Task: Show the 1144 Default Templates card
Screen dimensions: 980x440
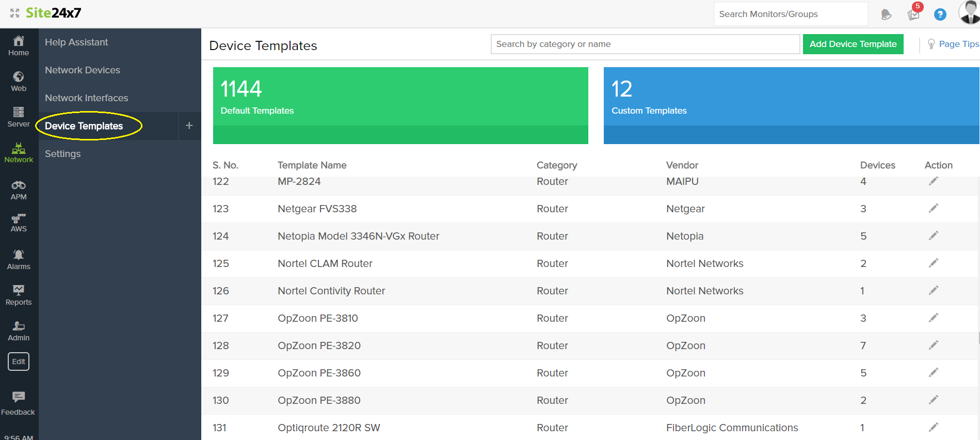Action: 400,105
